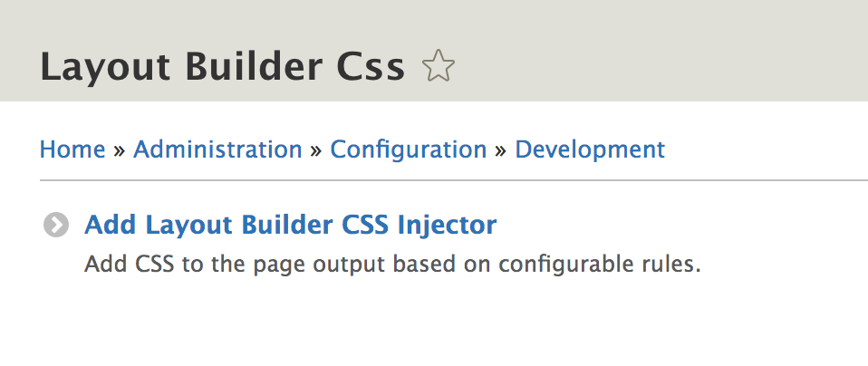Click the horizontal divider under the breadcrumbs
Viewport: 868px width, 366px height.
(454, 180)
